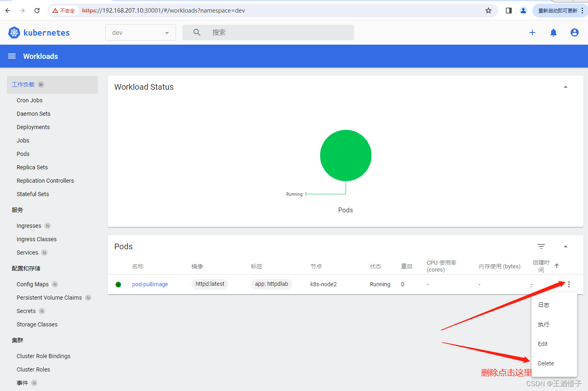This screenshot has height=391, width=588.
Task: Focus the 搜索 search field
Action: (x=268, y=32)
